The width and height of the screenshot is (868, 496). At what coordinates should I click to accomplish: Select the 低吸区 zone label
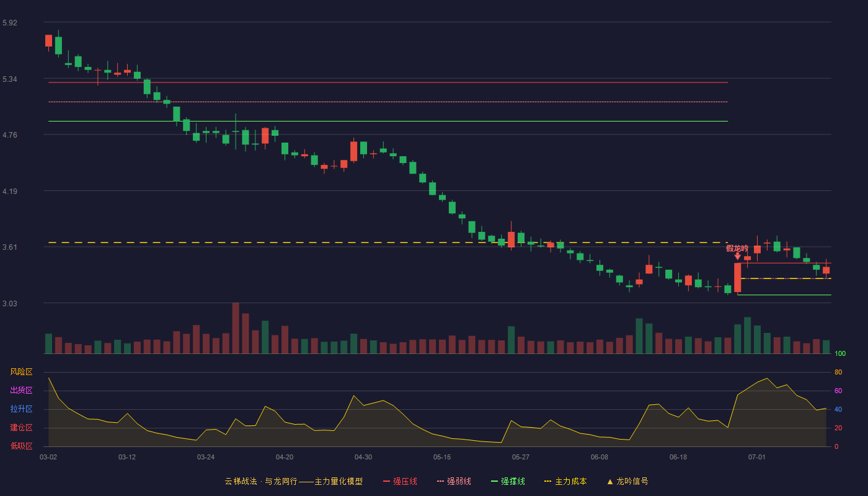(21, 446)
